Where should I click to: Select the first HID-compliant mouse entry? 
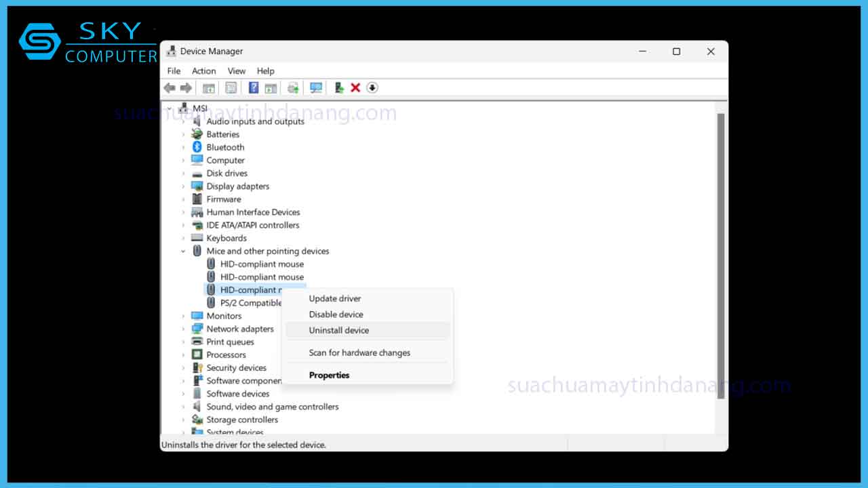tap(262, 264)
